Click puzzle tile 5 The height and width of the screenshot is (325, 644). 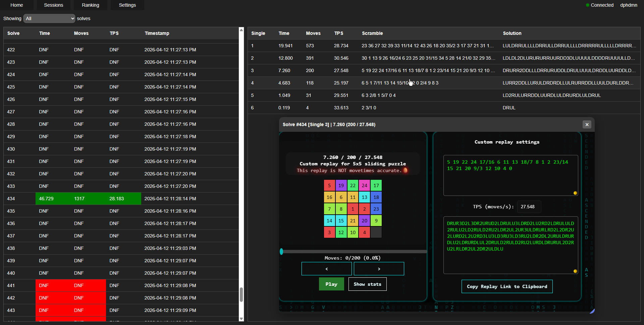pyautogui.click(x=329, y=185)
